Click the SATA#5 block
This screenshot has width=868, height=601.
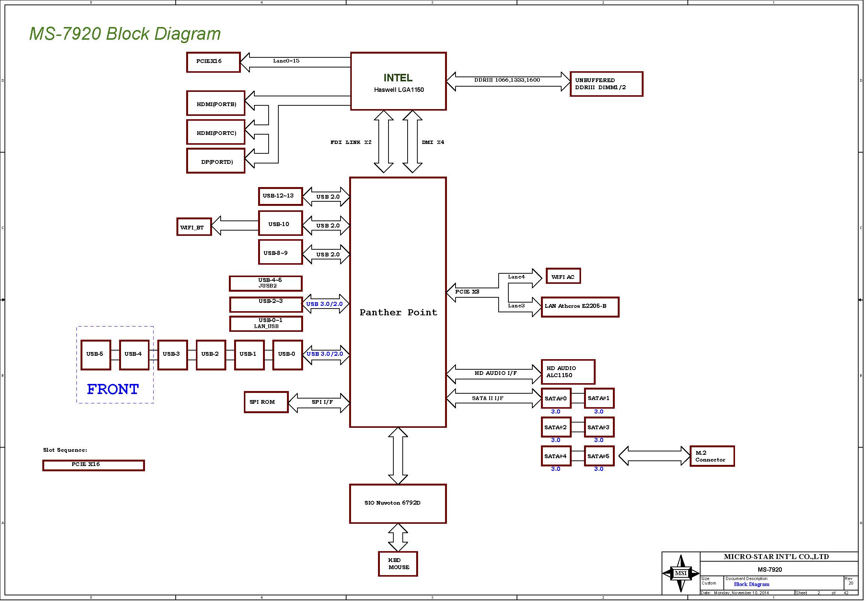click(x=599, y=456)
